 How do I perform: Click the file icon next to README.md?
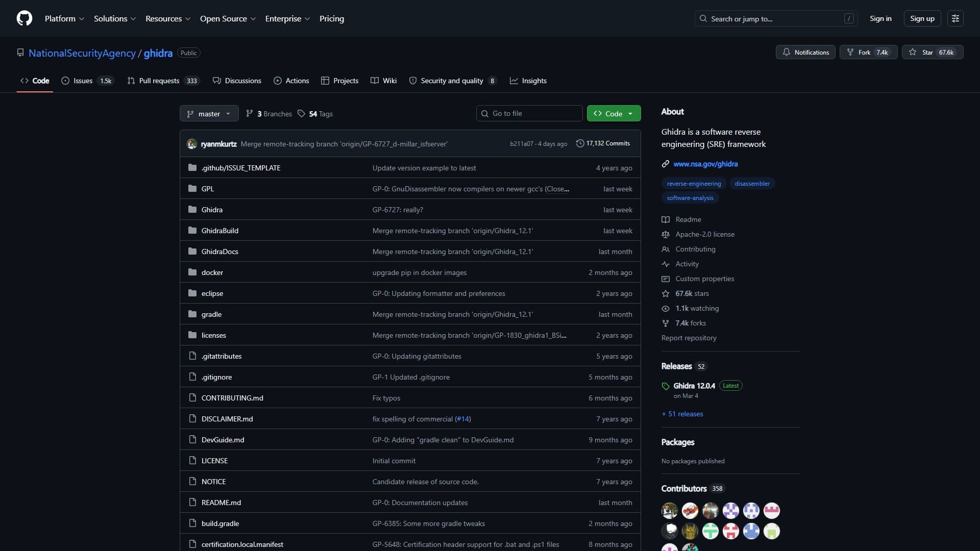point(192,502)
